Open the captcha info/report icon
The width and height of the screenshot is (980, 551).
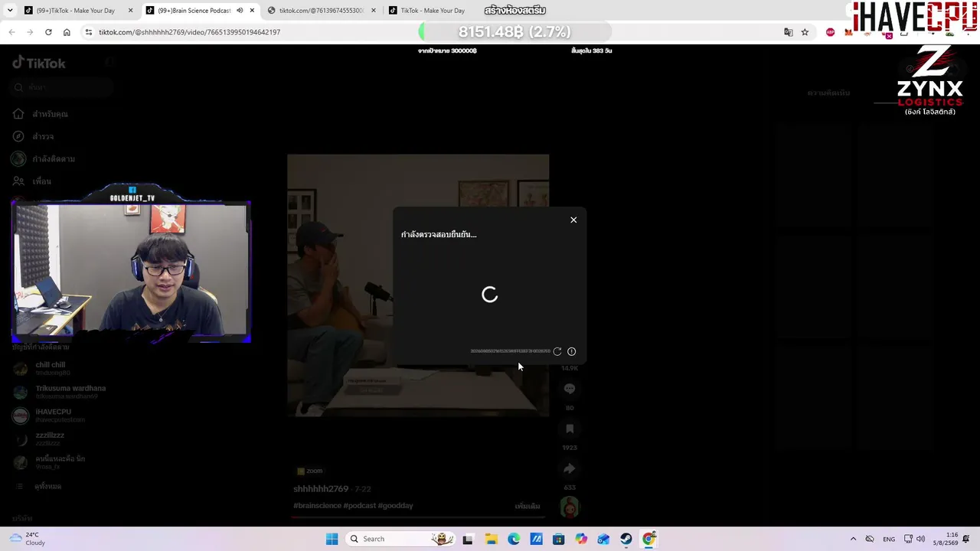[571, 351]
